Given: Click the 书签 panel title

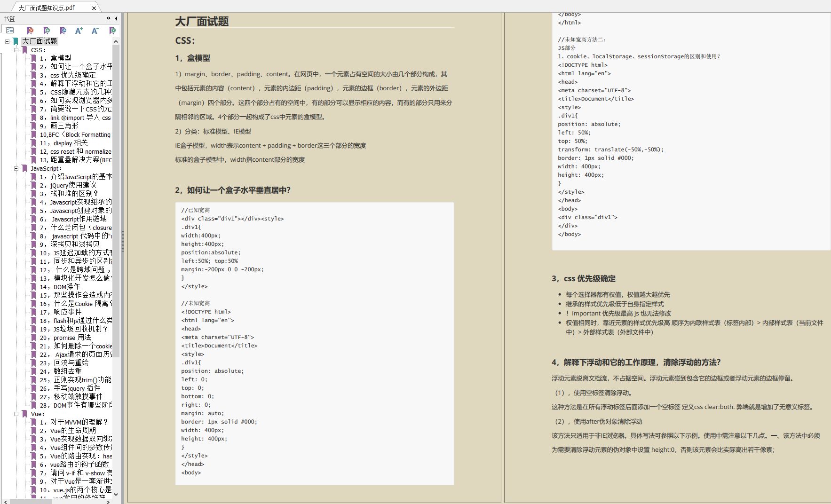Looking at the screenshot, I should tap(9, 19).
